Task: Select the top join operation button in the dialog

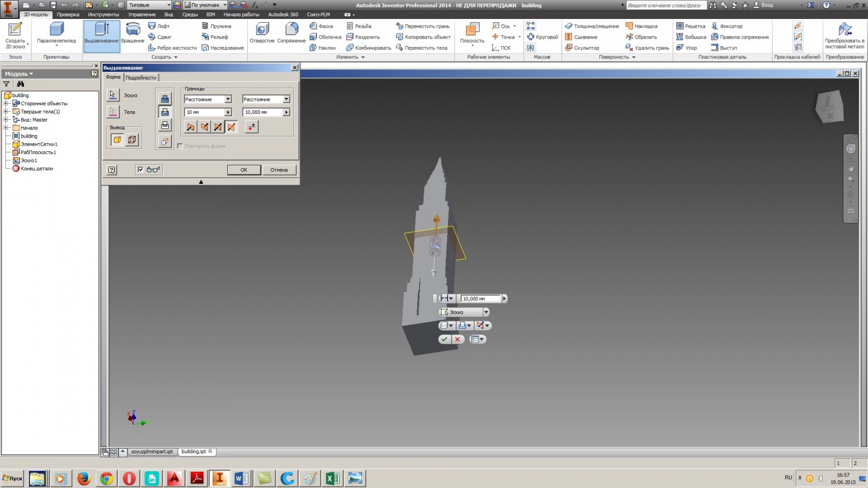Action: coord(165,98)
